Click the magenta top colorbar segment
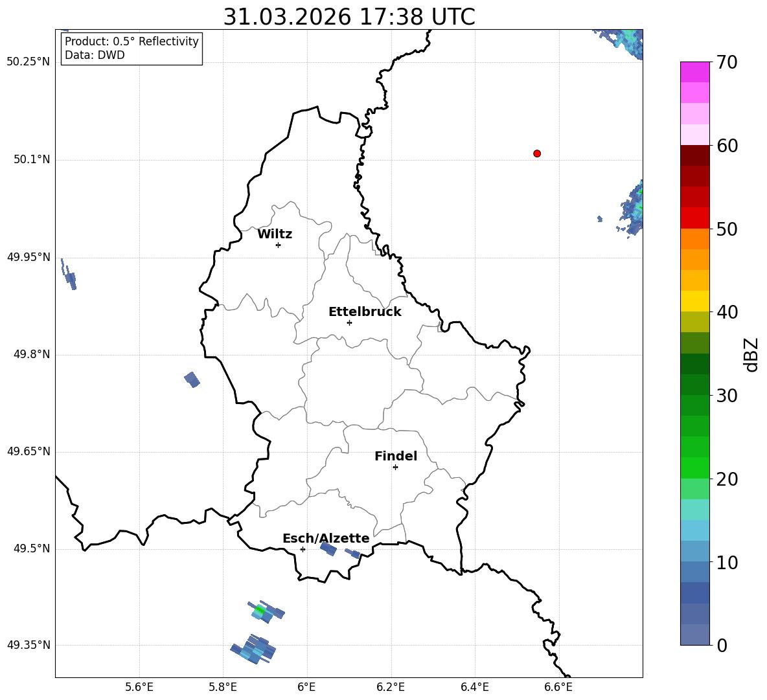The image size is (767, 700). pos(694,72)
